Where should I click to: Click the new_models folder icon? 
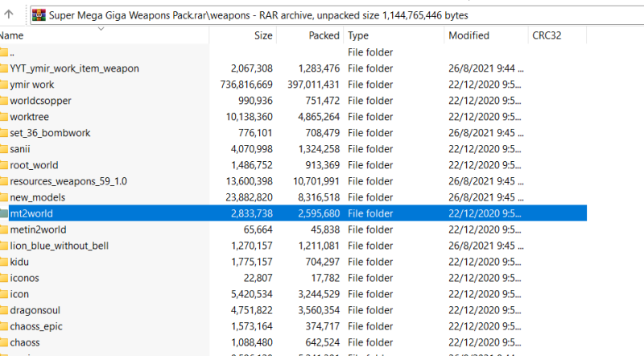[3, 197]
